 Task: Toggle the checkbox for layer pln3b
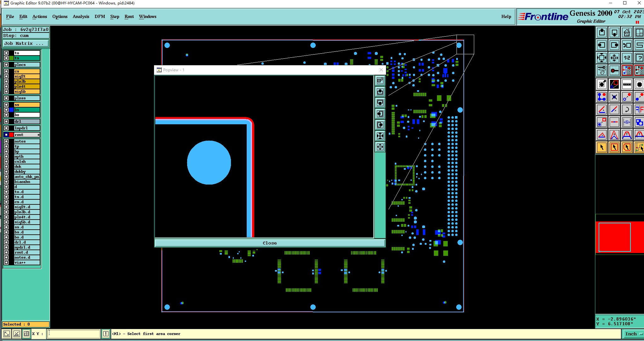[x=6, y=81]
